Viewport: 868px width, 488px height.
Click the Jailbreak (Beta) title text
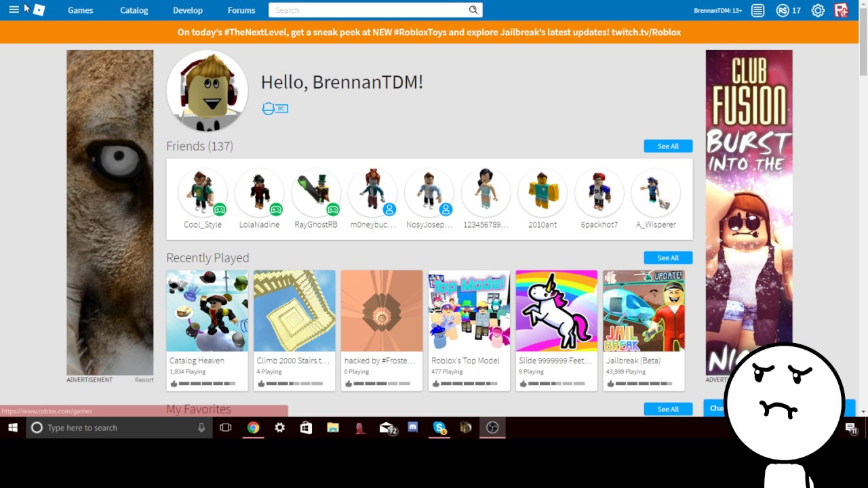pos(633,361)
